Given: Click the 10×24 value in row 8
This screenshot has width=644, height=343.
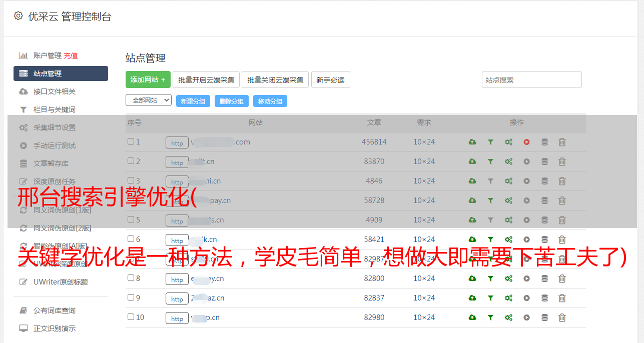Looking at the screenshot, I should [x=424, y=278].
